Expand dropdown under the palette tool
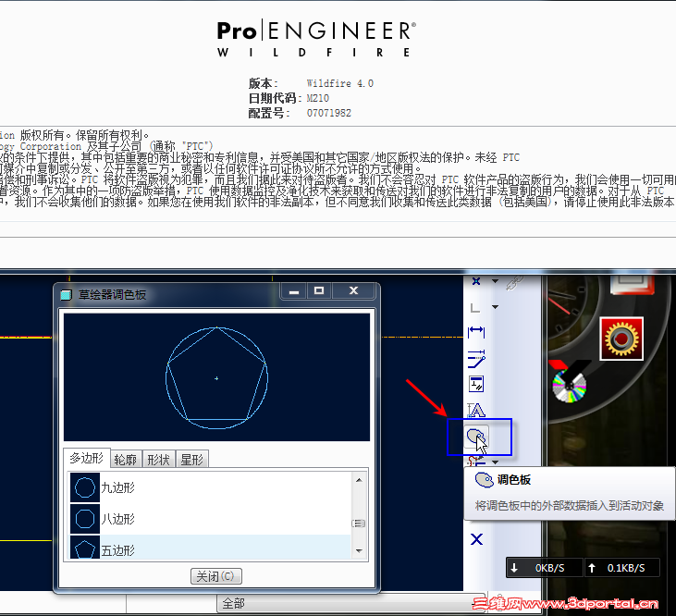The height and width of the screenshot is (616, 676). coord(495,462)
